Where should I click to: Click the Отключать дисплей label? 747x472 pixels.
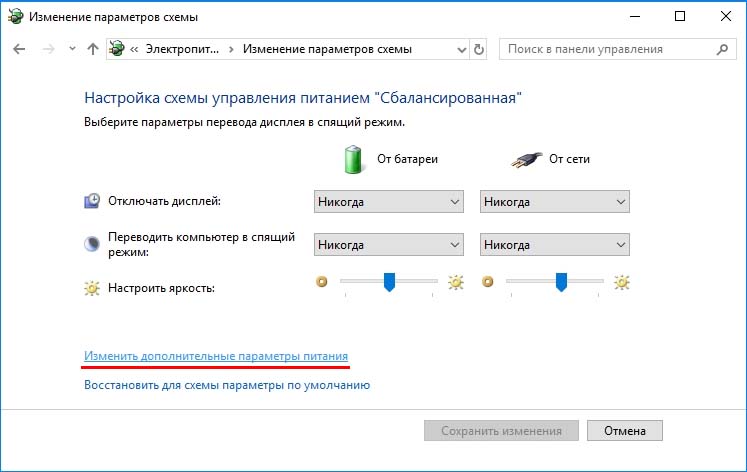(164, 201)
